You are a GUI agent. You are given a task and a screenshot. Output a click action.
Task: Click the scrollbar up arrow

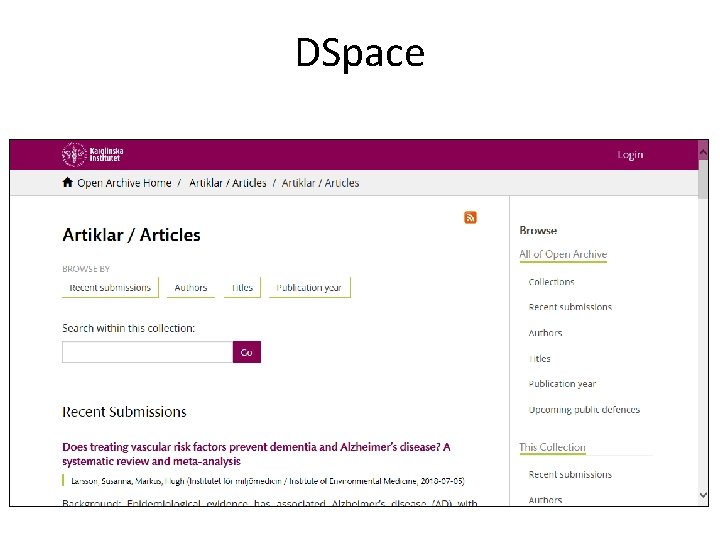pyautogui.click(x=703, y=151)
